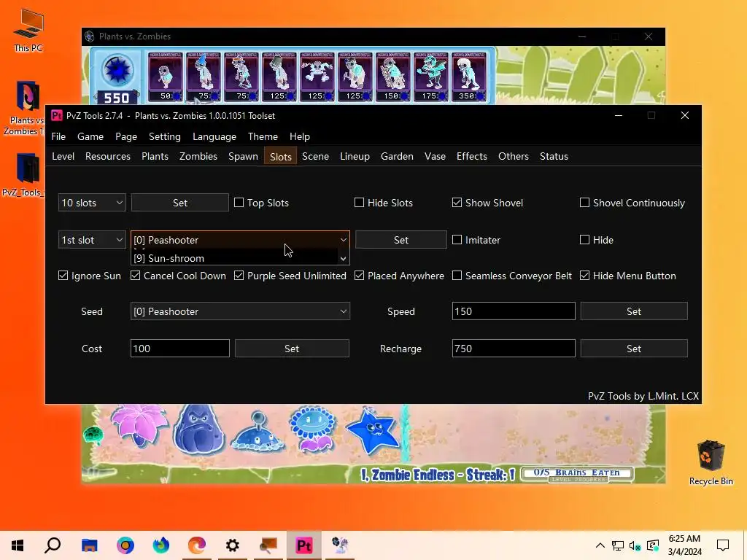Viewport: 747px width, 560px height.
Task: Click Set button for Speed
Action: pos(634,311)
